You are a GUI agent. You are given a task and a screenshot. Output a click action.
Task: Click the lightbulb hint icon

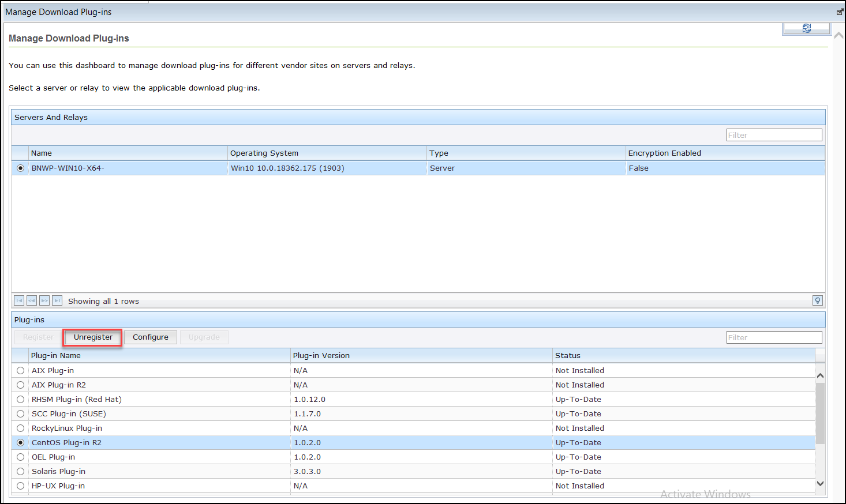(x=817, y=300)
